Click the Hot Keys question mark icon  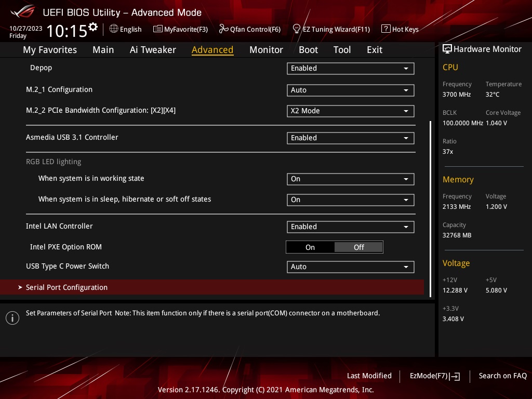click(x=386, y=29)
